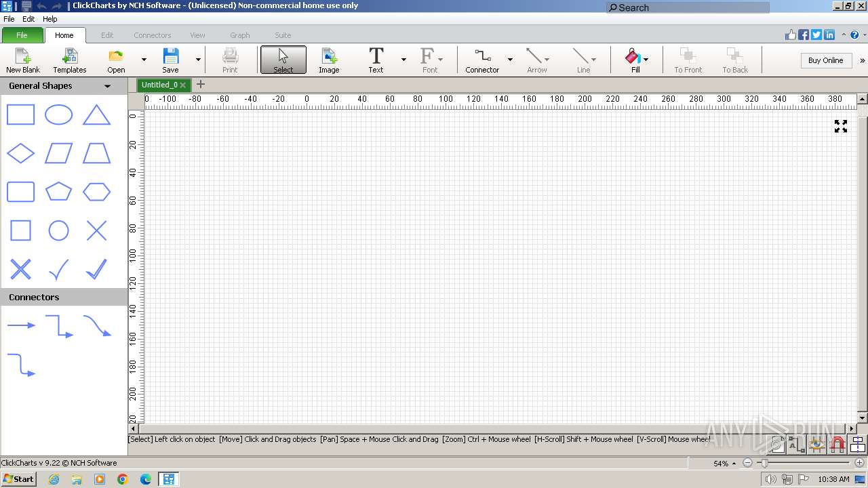Click the zoom slider handle
Screen dimensions: 868x488
tap(764, 463)
